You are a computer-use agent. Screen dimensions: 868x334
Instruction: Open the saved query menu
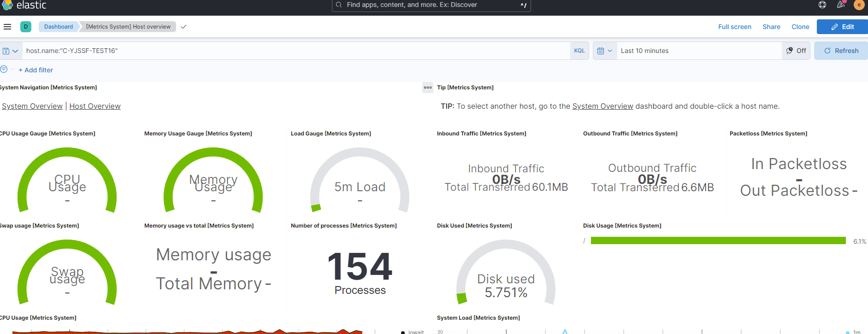click(x=10, y=51)
